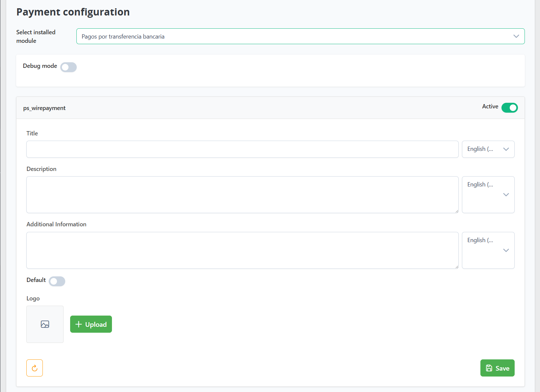Open the Select installed module dropdown
This screenshot has width=540, height=392.
[300, 36]
